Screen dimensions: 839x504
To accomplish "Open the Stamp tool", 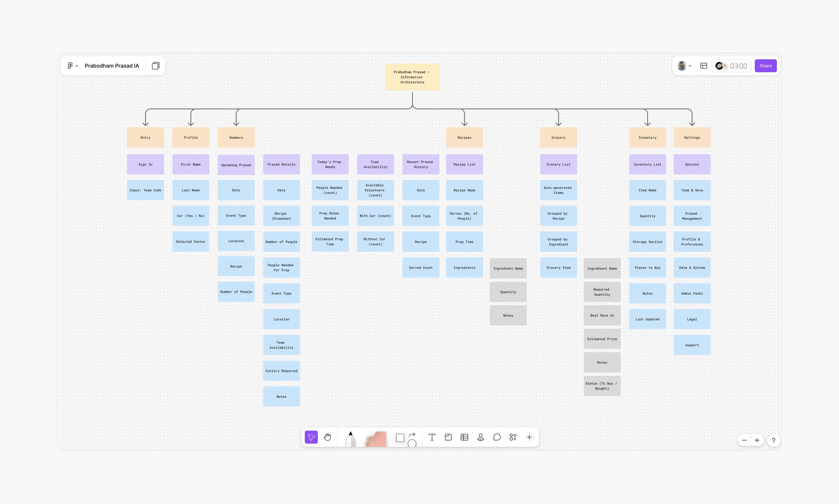I will [480, 437].
